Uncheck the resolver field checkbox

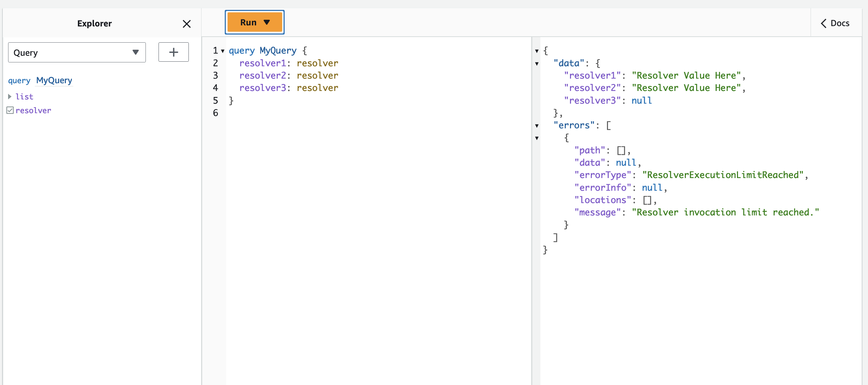coord(10,110)
